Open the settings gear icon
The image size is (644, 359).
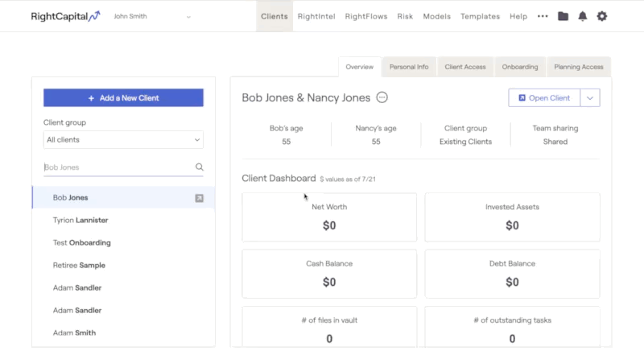(x=601, y=16)
